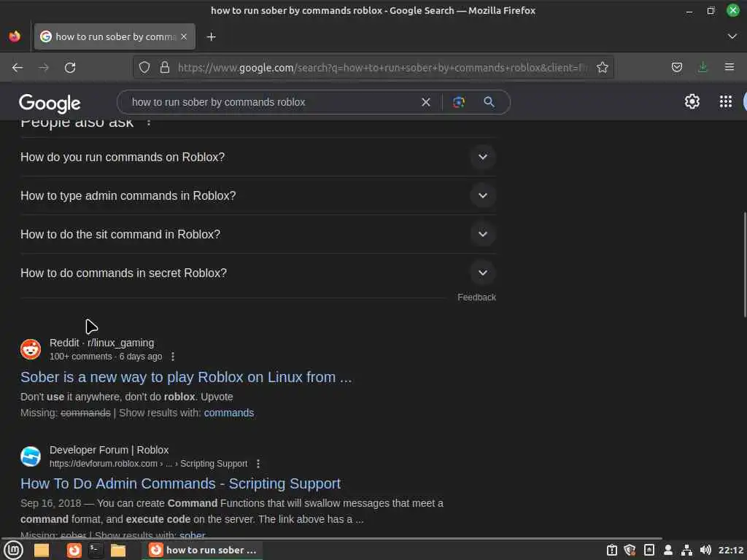Open the Linux Mint start menu
The width and height of the screenshot is (747, 560).
13,550
